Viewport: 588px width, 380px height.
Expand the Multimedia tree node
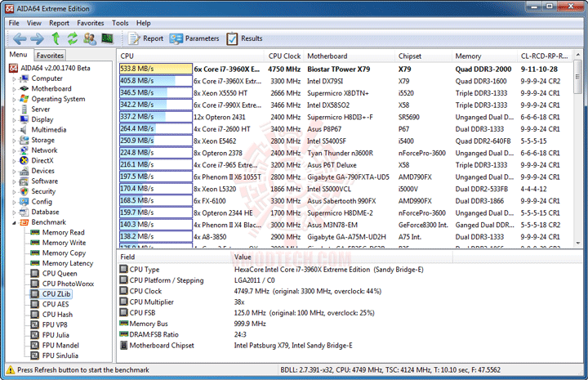(x=14, y=130)
